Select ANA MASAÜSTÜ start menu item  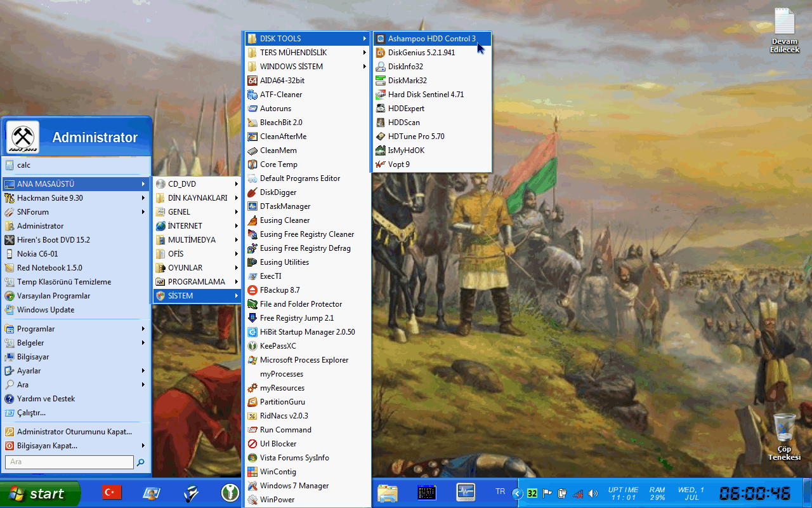click(75, 184)
